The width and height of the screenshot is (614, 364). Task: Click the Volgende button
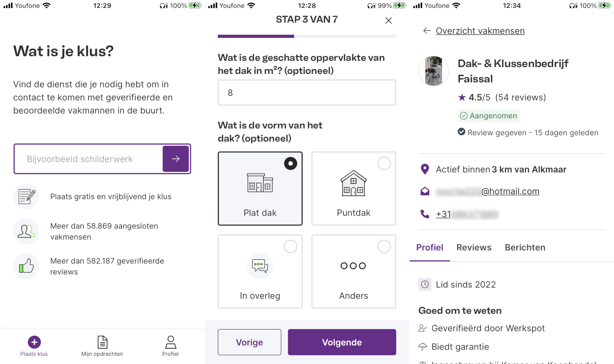click(342, 342)
